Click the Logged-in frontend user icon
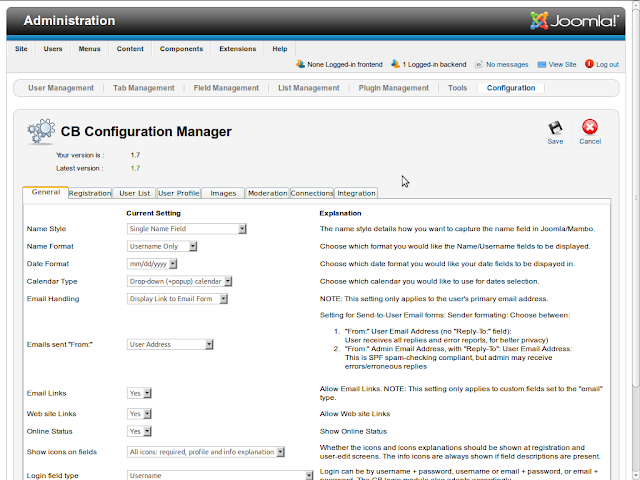 tap(301, 64)
